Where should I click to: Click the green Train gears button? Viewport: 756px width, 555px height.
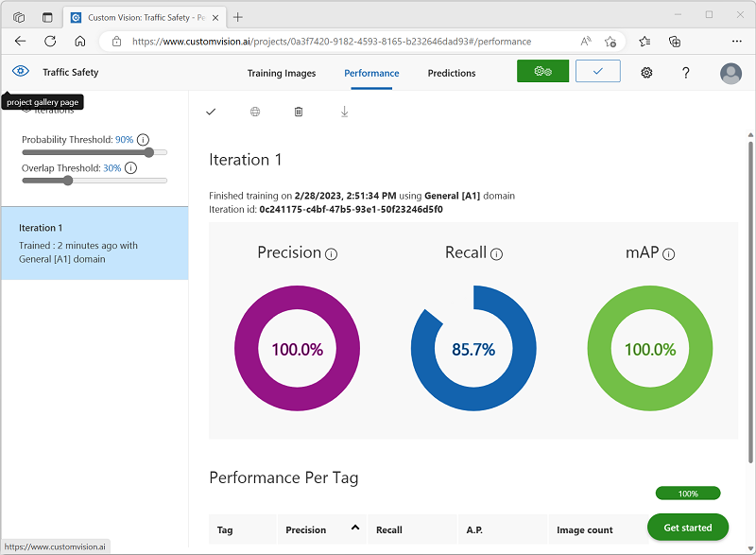tap(542, 72)
